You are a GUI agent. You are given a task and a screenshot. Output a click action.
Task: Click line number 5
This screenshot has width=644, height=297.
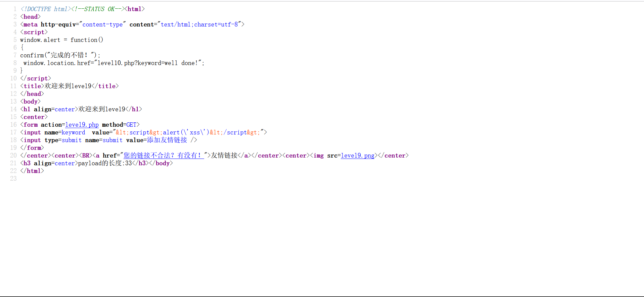[15, 40]
